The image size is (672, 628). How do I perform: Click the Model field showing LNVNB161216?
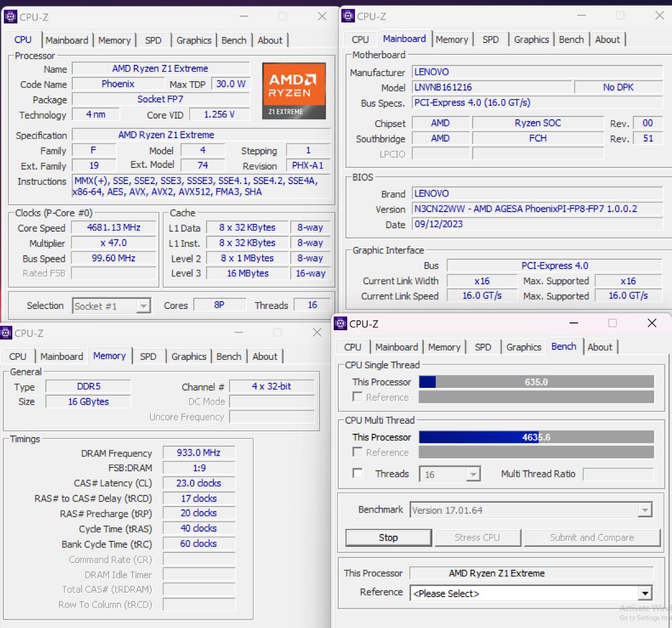tap(492, 87)
